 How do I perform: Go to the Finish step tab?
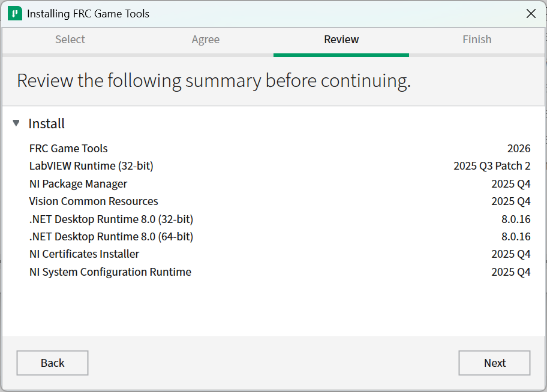tap(477, 40)
